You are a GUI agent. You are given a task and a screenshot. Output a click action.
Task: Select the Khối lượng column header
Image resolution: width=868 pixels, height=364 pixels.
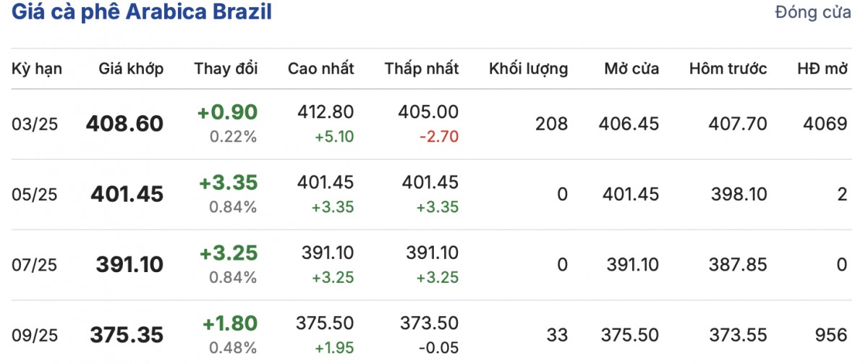[x=528, y=69]
